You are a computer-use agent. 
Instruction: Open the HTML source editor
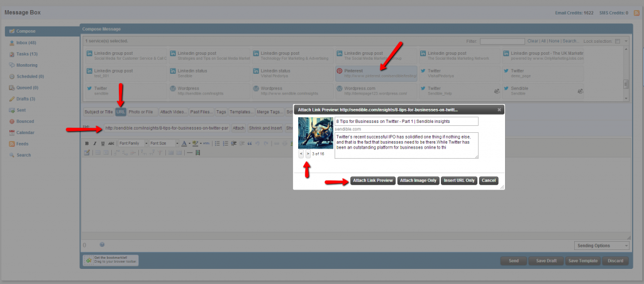(x=206, y=144)
